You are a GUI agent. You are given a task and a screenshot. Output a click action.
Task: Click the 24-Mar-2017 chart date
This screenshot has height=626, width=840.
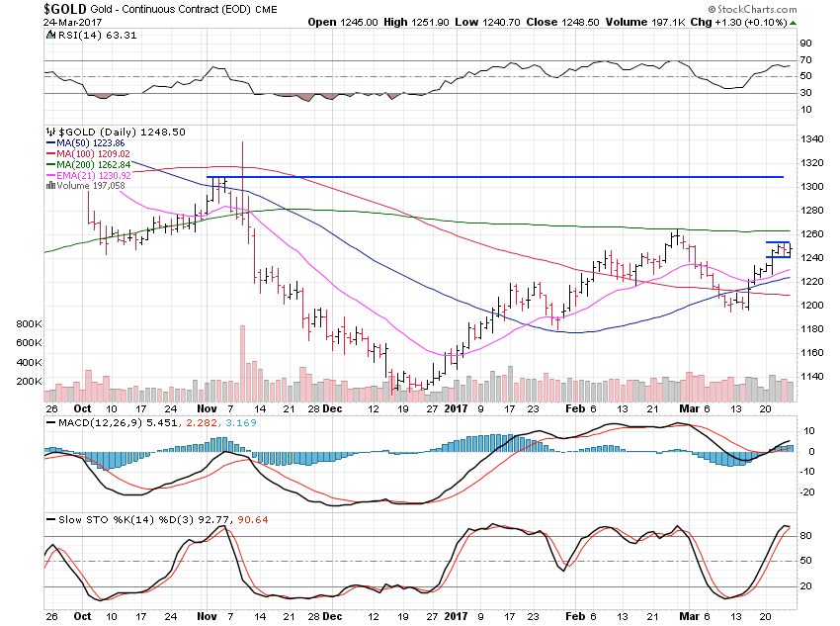coord(38,22)
